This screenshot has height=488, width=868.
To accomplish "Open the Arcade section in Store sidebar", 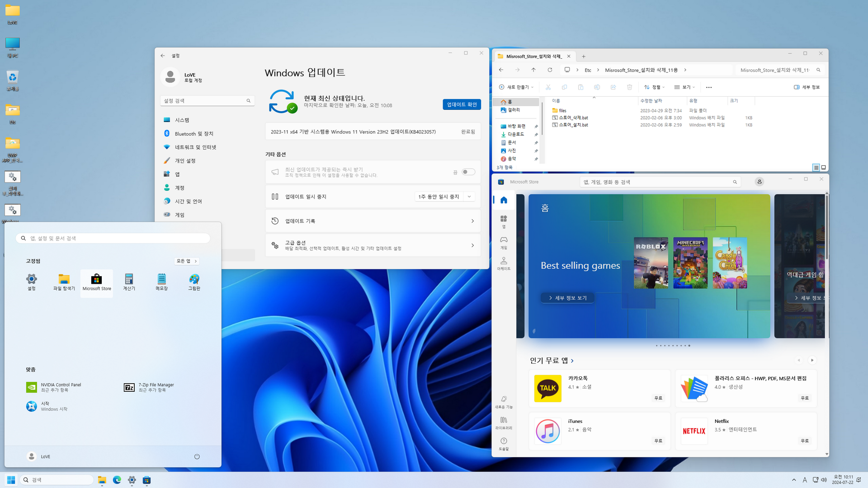I will (x=504, y=263).
